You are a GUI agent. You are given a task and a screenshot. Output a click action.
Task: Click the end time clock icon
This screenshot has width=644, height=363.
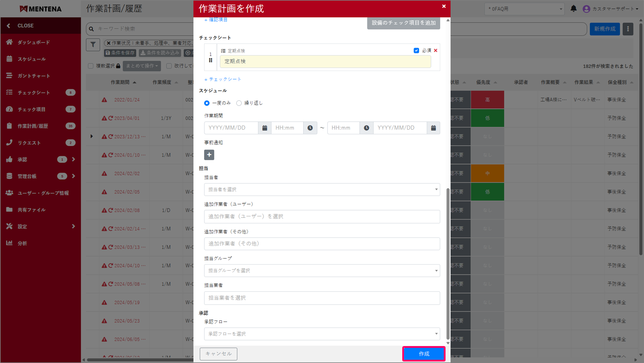click(x=366, y=128)
